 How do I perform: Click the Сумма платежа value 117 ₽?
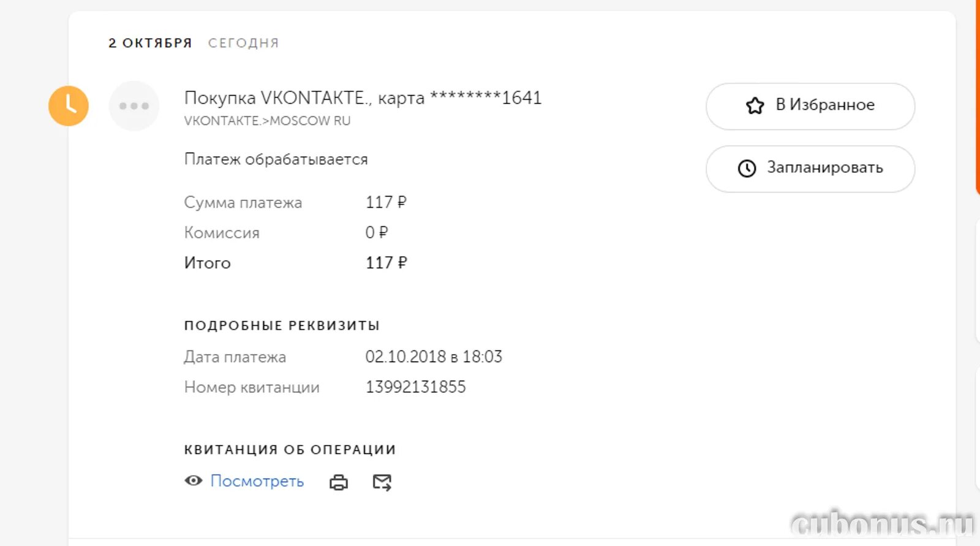click(x=386, y=202)
